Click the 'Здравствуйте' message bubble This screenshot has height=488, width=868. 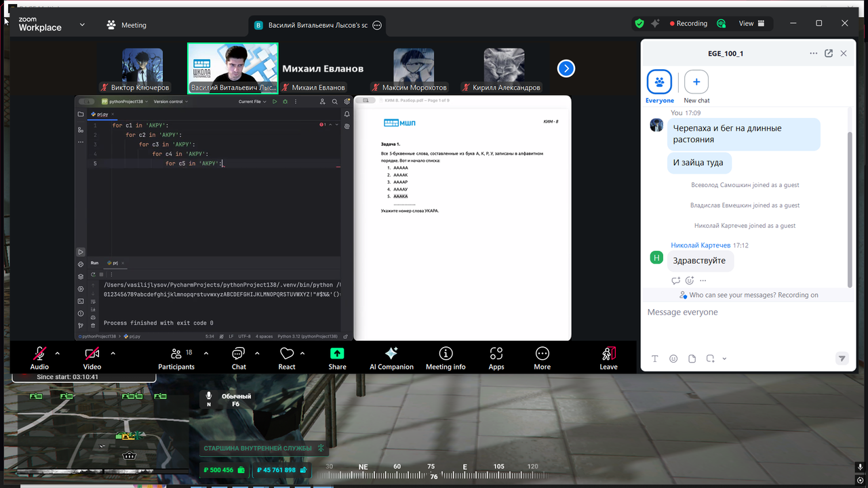699,261
